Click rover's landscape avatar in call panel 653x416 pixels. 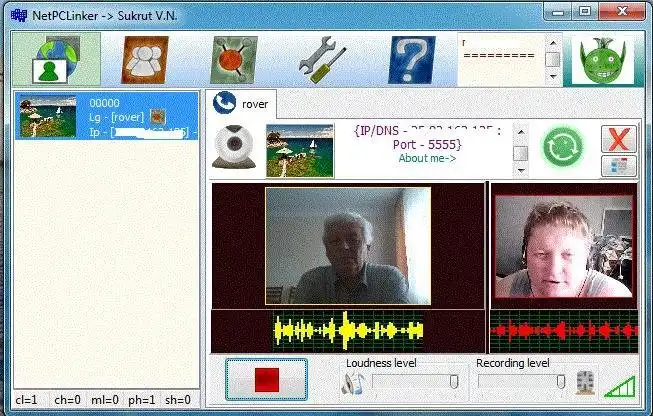[300, 150]
